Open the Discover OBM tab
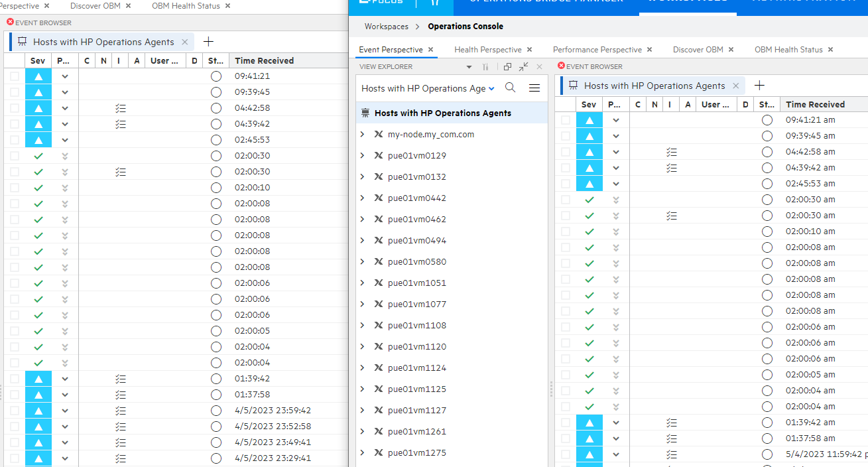 699,49
